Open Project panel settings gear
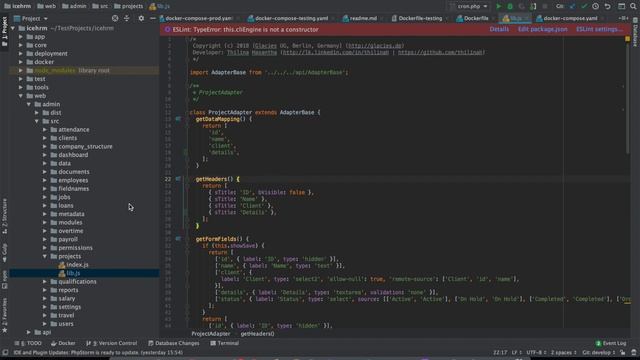 [x=141, y=18]
